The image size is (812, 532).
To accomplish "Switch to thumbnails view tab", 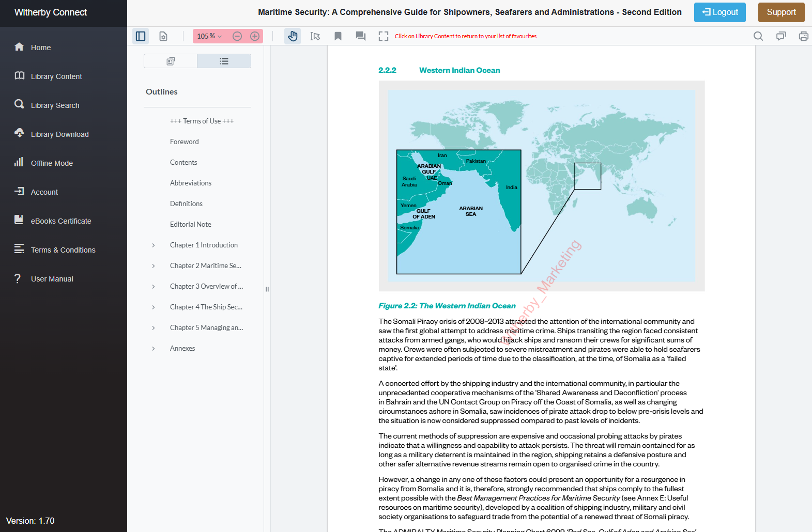I will coord(171,61).
